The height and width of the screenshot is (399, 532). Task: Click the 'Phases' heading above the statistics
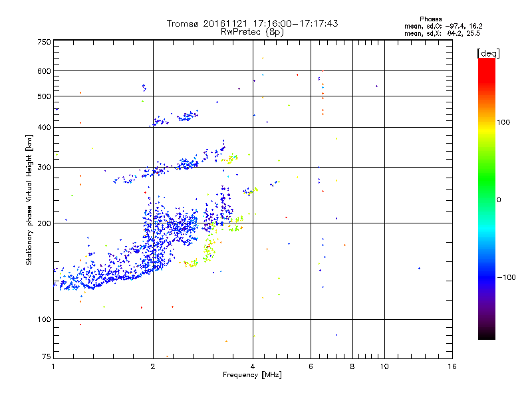(430, 19)
